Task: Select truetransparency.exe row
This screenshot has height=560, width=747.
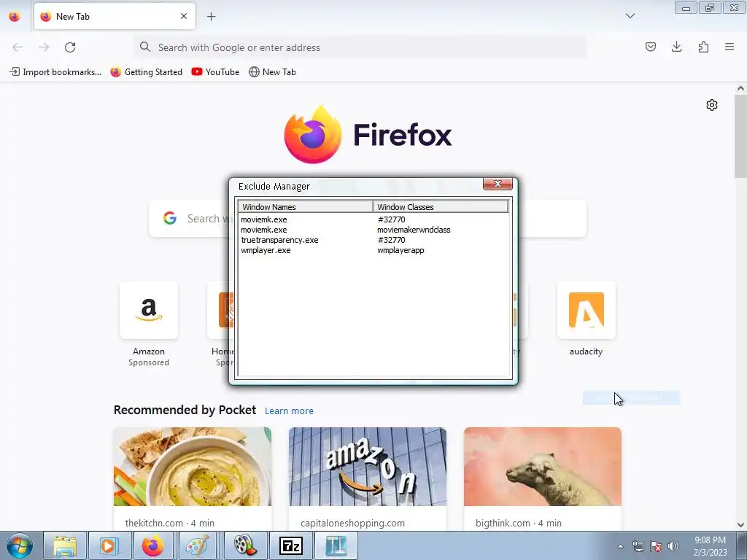Action: pyautogui.click(x=373, y=240)
